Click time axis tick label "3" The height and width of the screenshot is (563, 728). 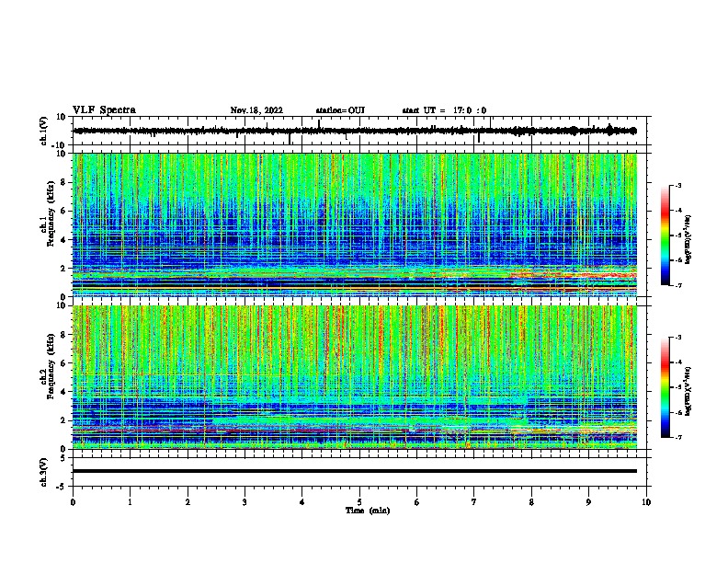pyautogui.click(x=245, y=502)
